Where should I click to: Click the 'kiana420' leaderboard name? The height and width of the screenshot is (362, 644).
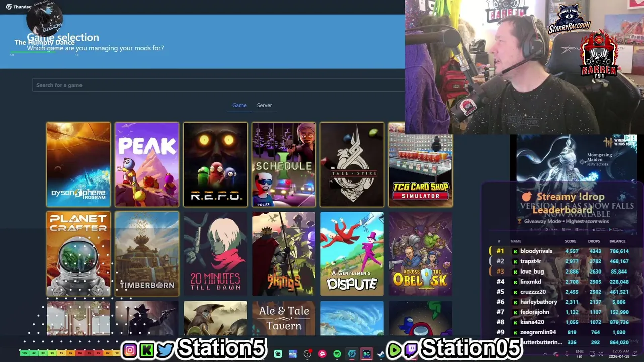click(532, 322)
